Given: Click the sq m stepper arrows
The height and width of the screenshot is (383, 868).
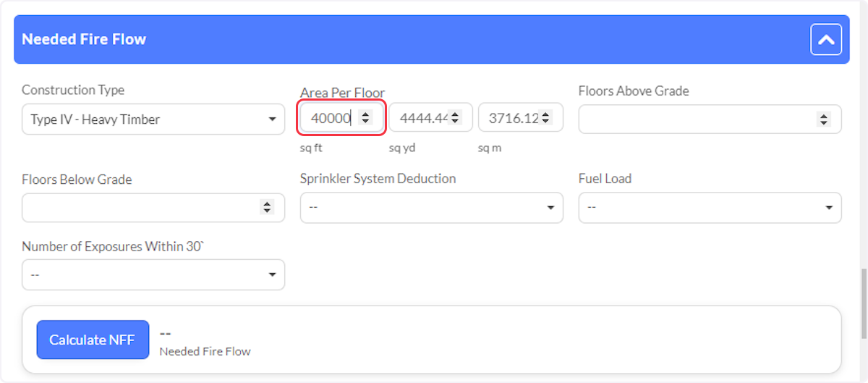Looking at the screenshot, I should click(545, 118).
